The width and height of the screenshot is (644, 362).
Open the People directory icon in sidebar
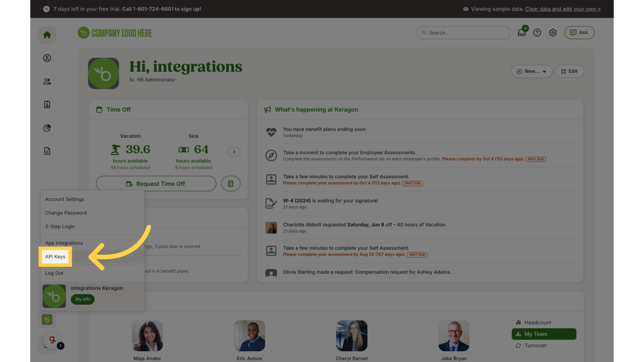pyautogui.click(x=47, y=81)
